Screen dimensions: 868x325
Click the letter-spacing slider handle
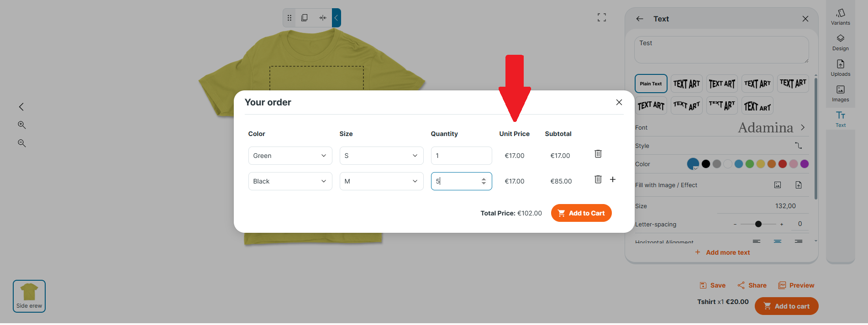(758, 224)
